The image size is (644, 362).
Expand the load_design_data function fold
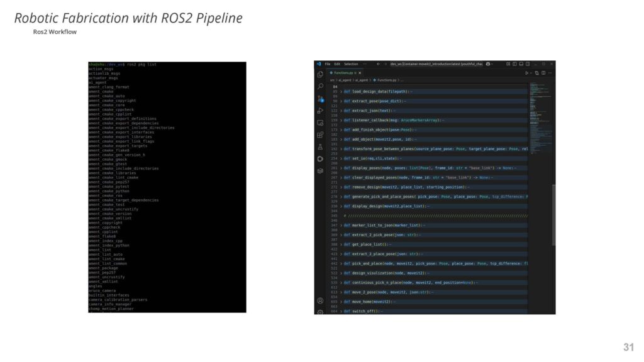341,92
